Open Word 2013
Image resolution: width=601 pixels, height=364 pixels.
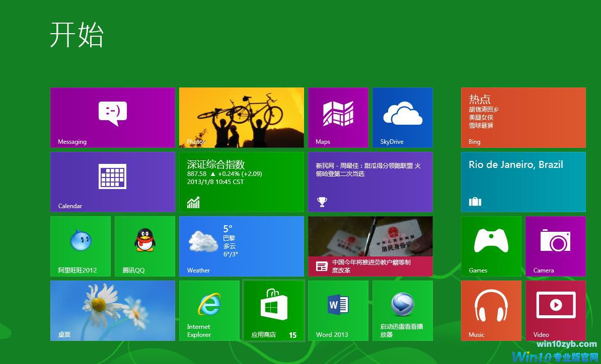coord(337,310)
